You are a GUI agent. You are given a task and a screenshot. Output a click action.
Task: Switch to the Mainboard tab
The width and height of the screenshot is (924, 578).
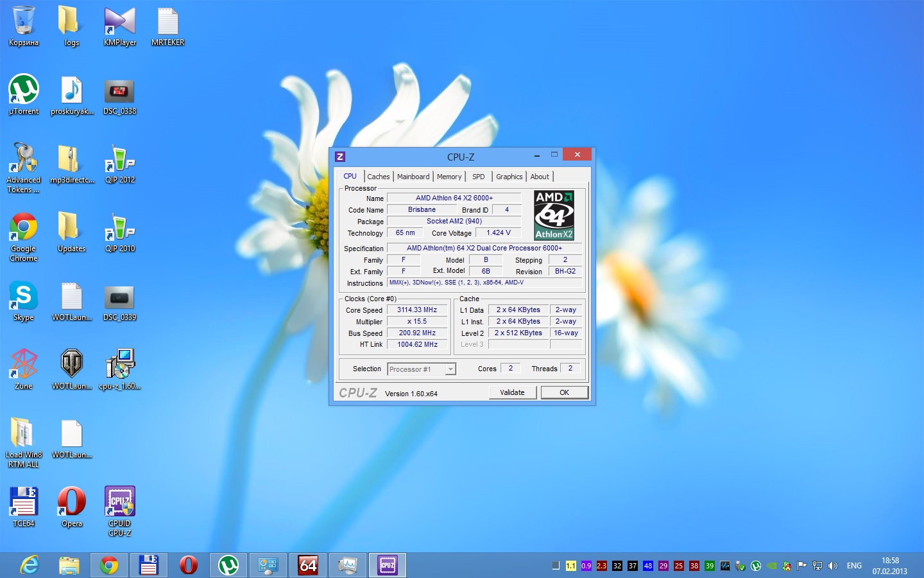point(413,177)
